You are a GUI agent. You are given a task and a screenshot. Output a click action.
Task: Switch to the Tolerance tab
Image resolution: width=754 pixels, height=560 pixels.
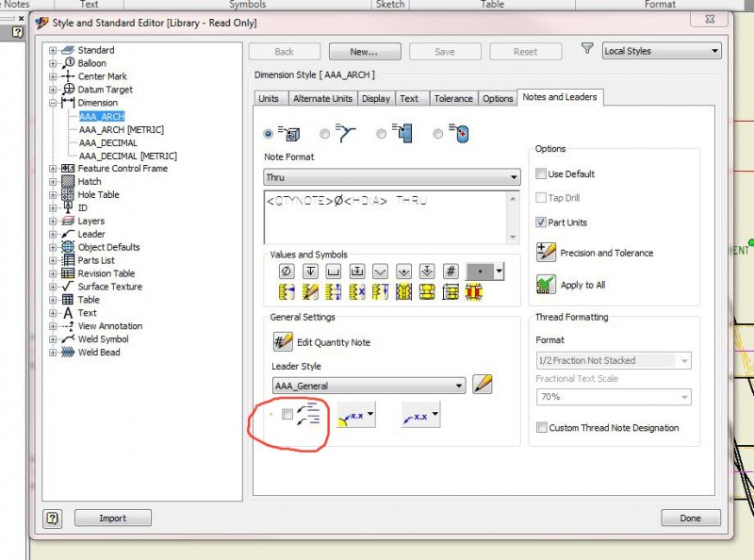coord(453,98)
